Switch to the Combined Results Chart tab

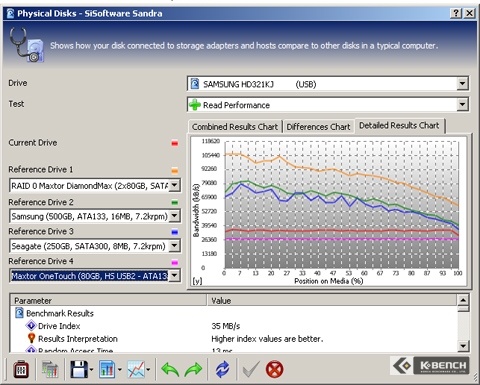[x=235, y=127]
